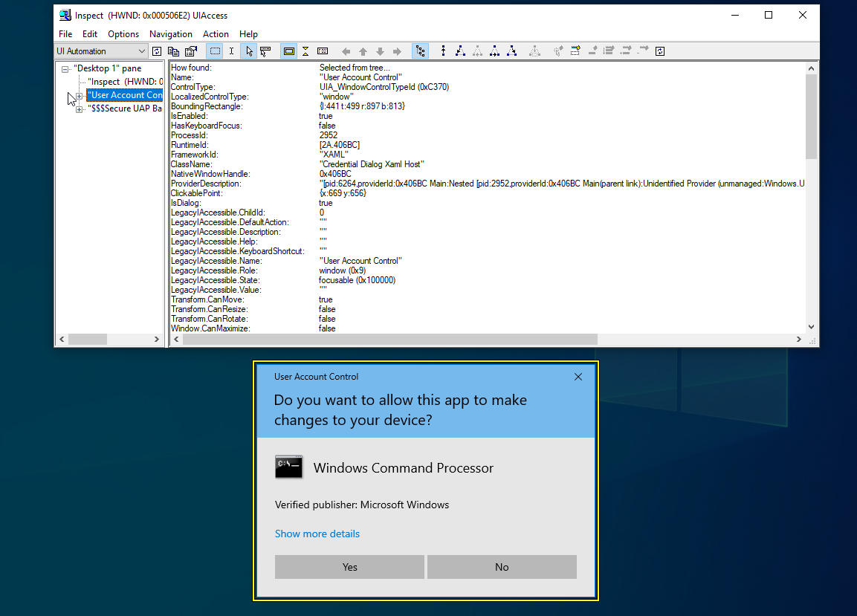Click tree pane right scroll arrow
This screenshot has width=857, height=616.
(157, 340)
